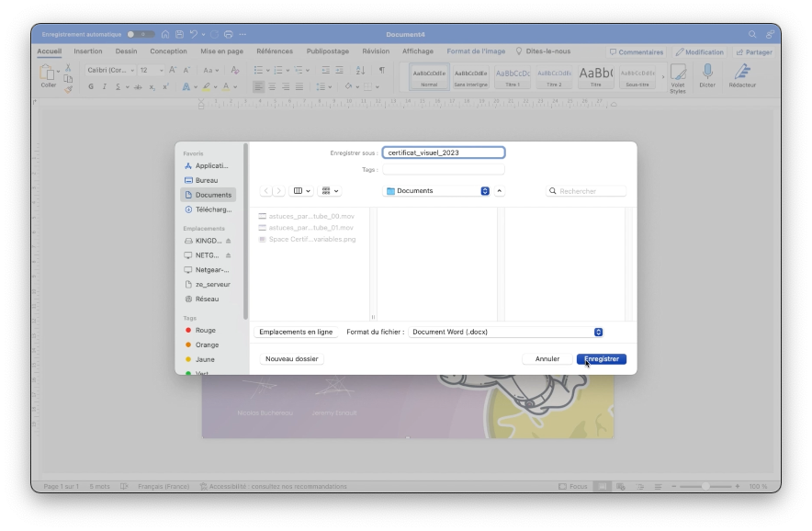This screenshot has height=531, width=812.
Task: Click the back navigation arrow in dialog
Action: click(x=266, y=191)
